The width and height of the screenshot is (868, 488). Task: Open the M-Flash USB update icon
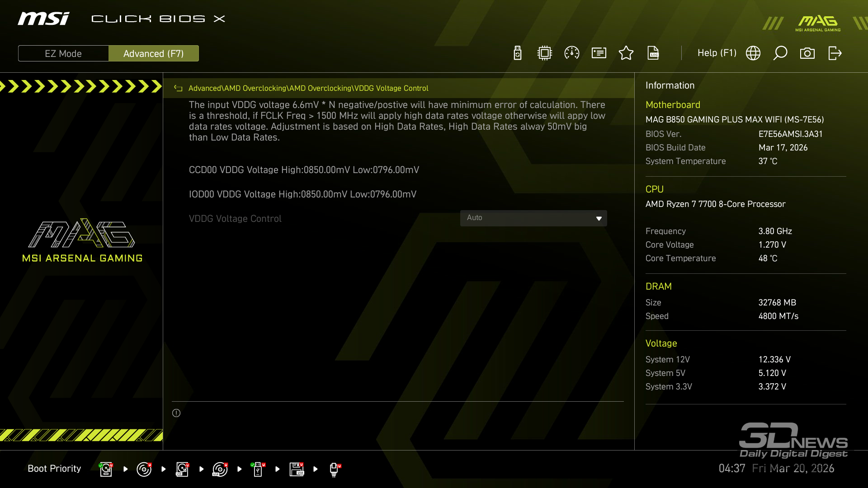pos(518,53)
